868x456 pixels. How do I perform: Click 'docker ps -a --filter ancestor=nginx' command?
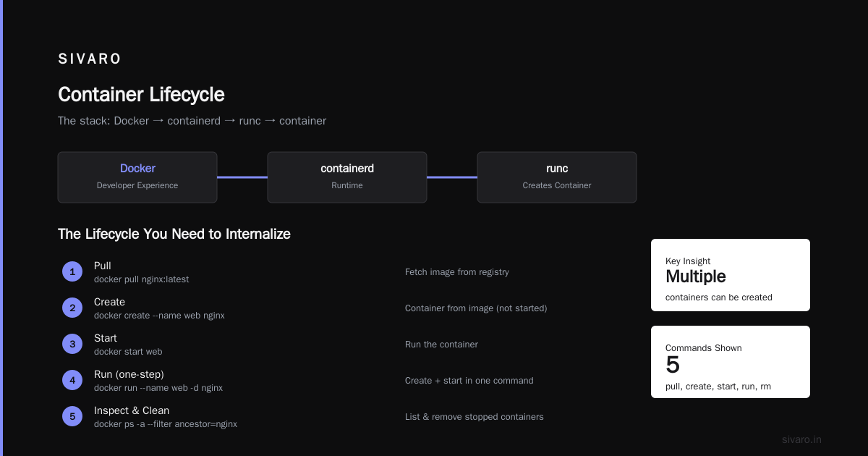[x=166, y=424]
